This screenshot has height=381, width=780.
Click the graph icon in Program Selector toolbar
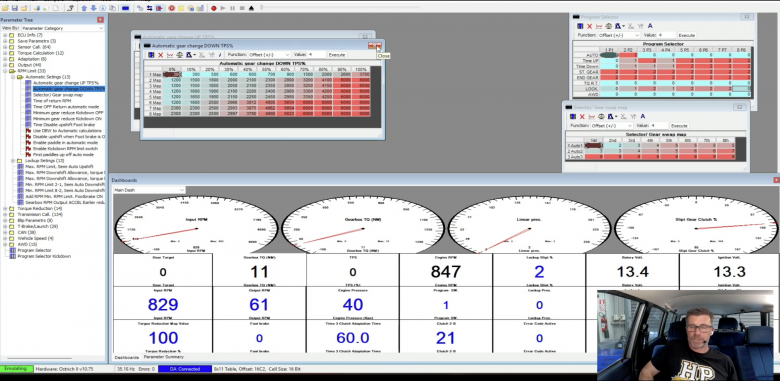pyautogui.click(x=599, y=26)
